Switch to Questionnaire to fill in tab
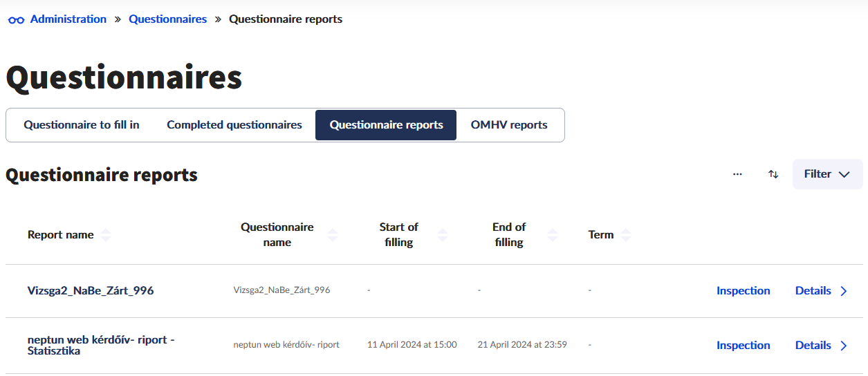This screenshot has height=376, width=868. (x=82, y=125)
